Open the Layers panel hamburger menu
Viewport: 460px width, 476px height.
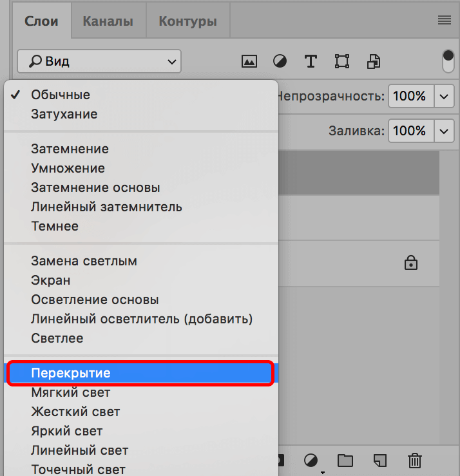[x=445, y=20]
